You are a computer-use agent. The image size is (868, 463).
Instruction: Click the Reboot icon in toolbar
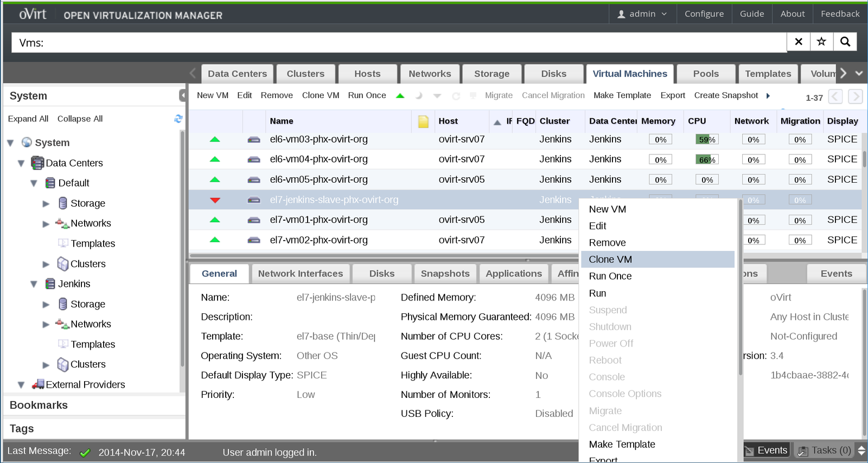[x=456, y=96]
